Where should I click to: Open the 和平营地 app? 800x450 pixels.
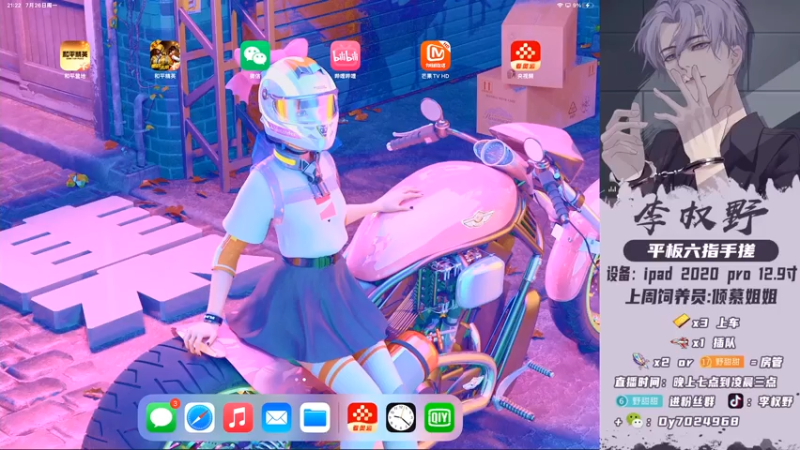75,56
